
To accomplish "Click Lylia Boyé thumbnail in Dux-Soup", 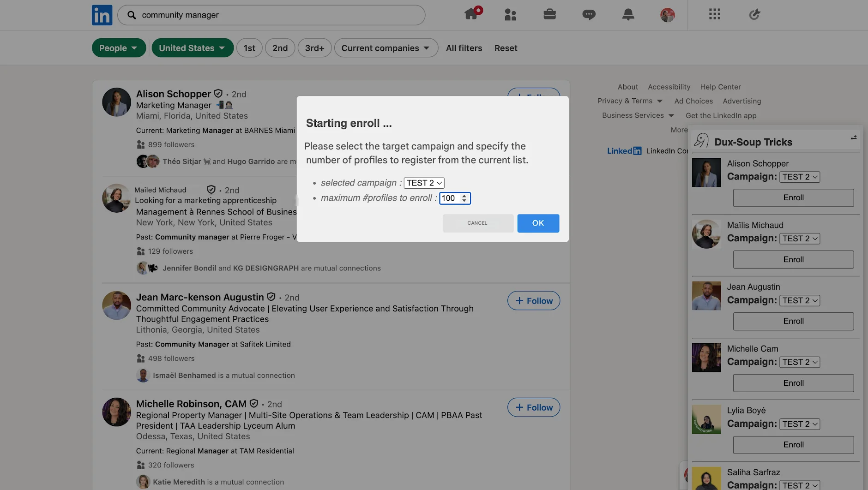I will 706,419.
